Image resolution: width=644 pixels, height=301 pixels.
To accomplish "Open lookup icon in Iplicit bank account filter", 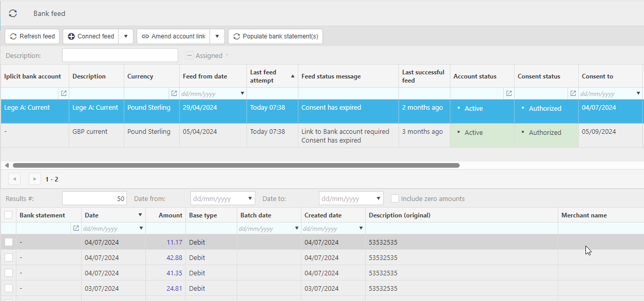I will 64,93.
